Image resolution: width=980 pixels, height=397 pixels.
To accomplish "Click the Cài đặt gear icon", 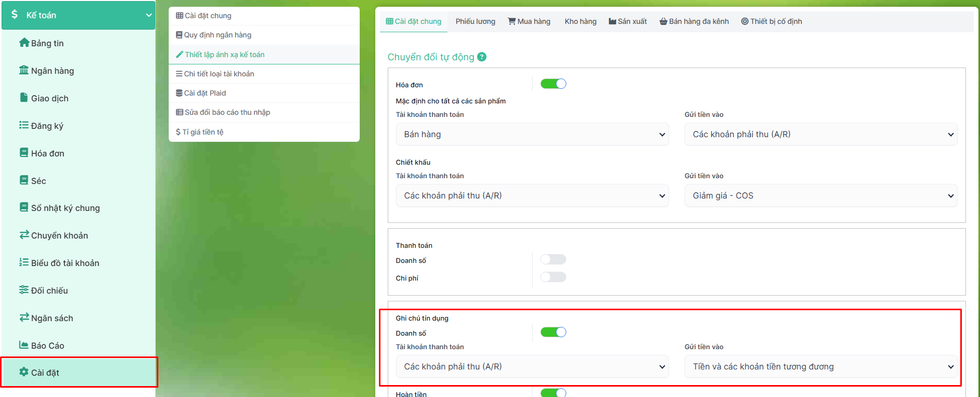I will coord(24,372).
